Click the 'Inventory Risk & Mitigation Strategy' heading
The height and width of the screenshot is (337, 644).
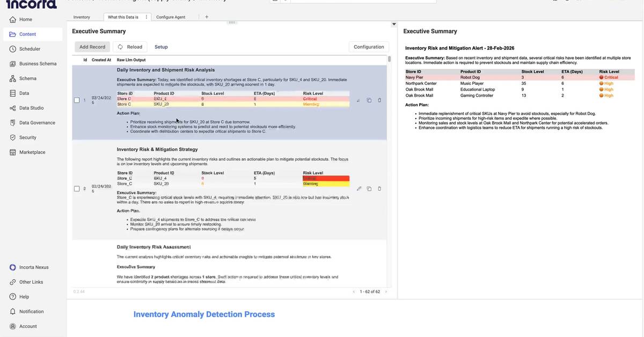pyautogui.click(x=157, y=149)
